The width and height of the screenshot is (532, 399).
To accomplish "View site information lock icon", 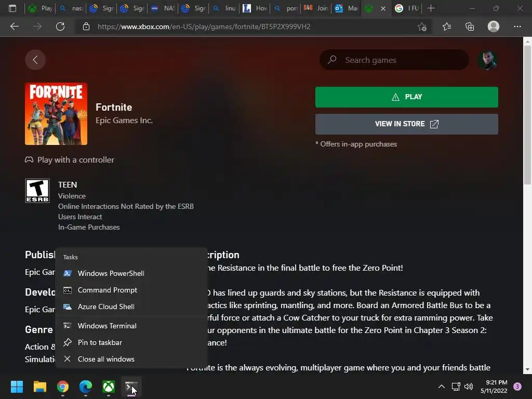I will [x=86, y=26].
